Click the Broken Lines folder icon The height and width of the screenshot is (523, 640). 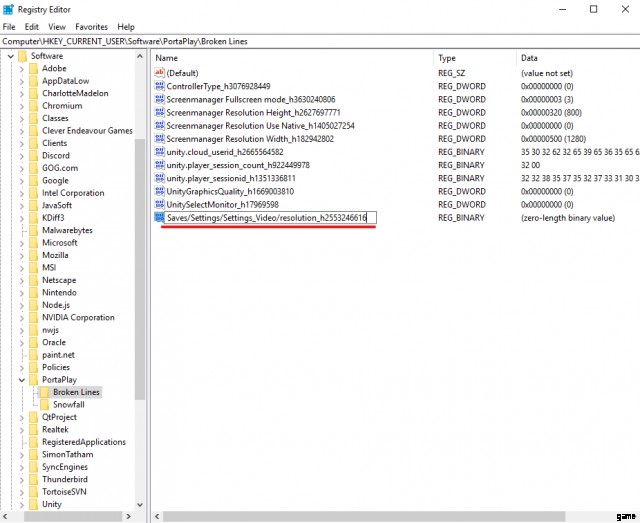coord(44,392)
